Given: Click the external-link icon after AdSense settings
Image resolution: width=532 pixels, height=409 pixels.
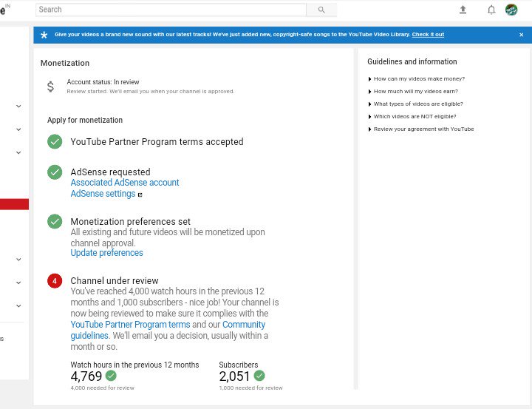Looking at the screenshot, I should 140,195.
